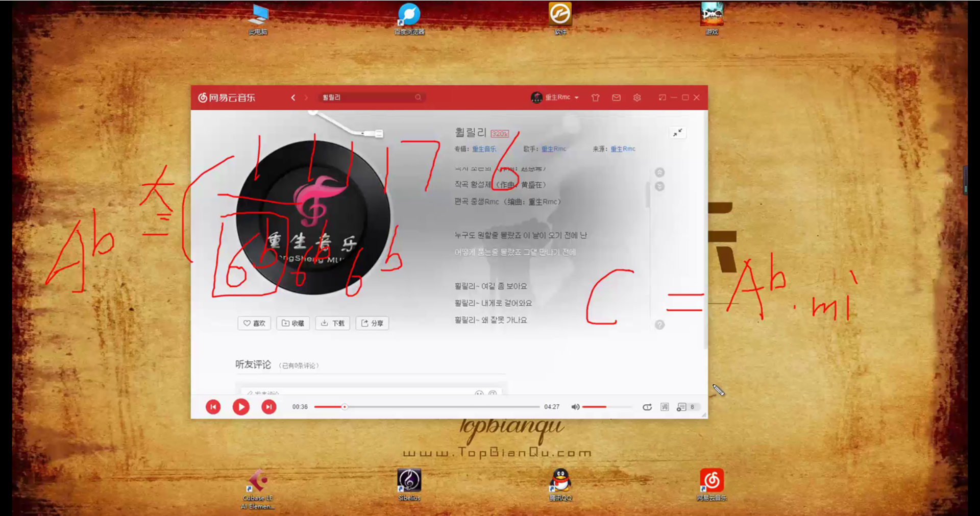Click the vinyl album cover

313,217
